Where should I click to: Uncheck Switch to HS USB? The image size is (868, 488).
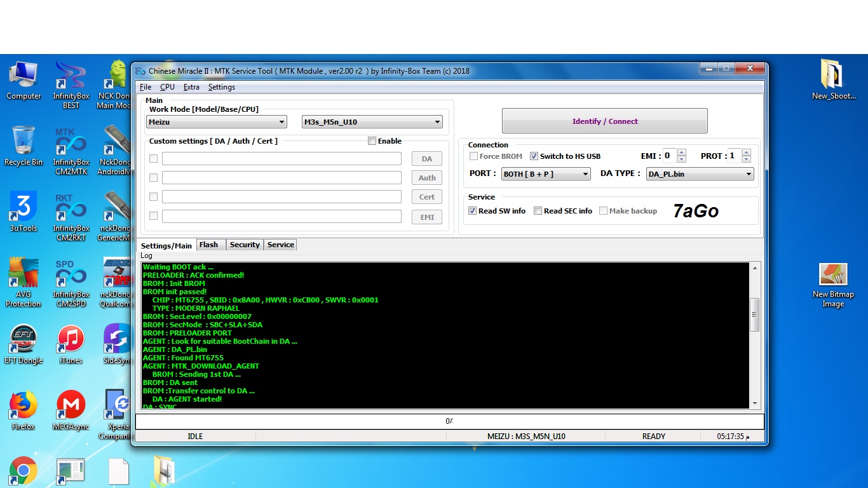pyautogui.click(x=534, y=156)
